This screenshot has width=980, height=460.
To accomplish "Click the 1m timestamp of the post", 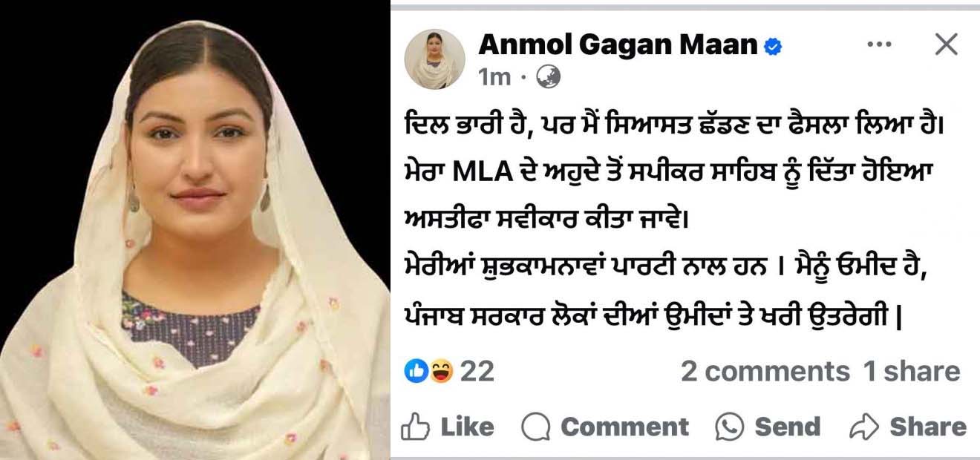I will 494,76.
